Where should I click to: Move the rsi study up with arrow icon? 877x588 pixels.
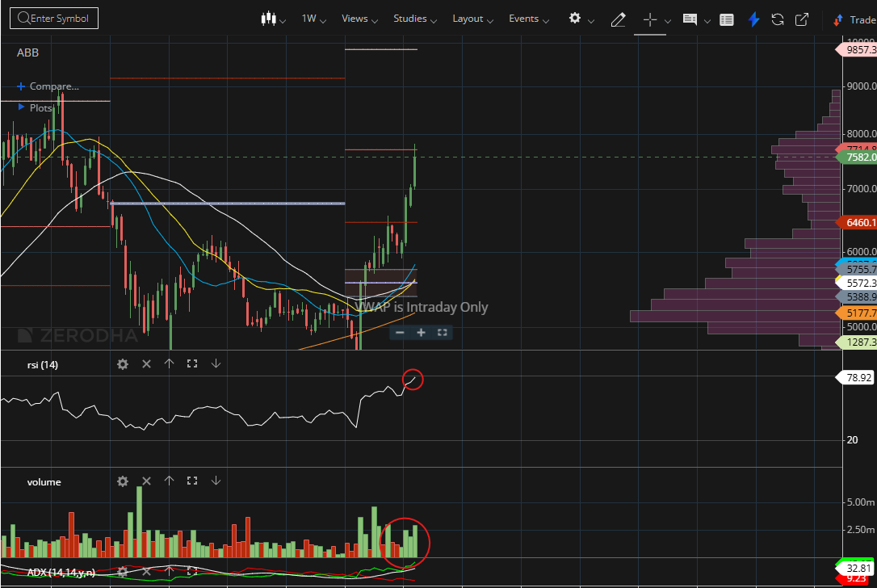click(169, 363)
